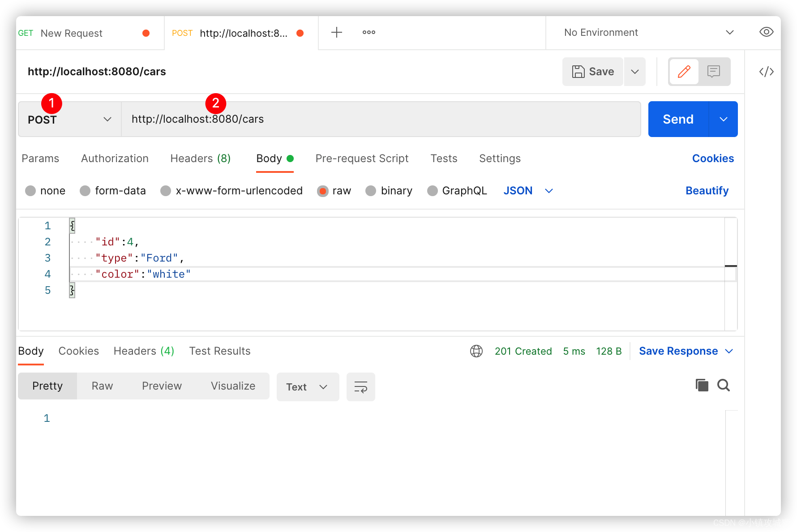Viewport: 797px width, 532px height.
Task: Open the Cookies link
Action: coord(713,159)
